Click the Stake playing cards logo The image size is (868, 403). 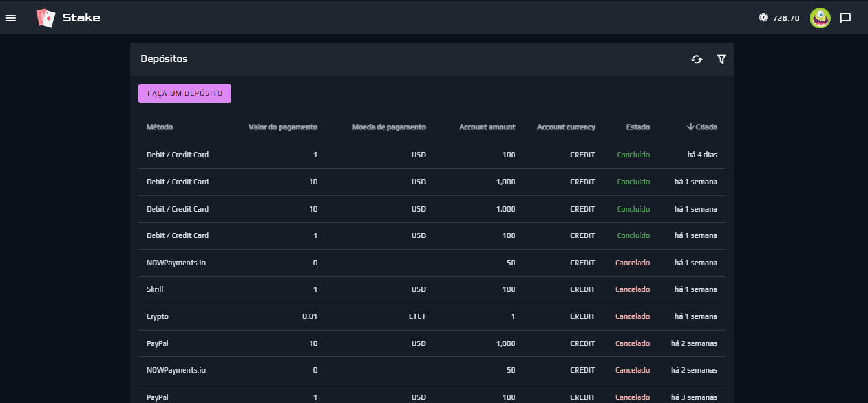pyautogui.click(x=46, y=18)
